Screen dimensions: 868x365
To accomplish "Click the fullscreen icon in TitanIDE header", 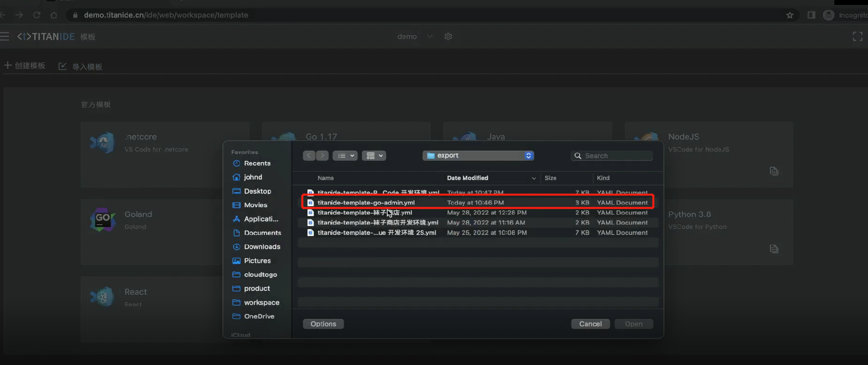I will pos(858,37).
